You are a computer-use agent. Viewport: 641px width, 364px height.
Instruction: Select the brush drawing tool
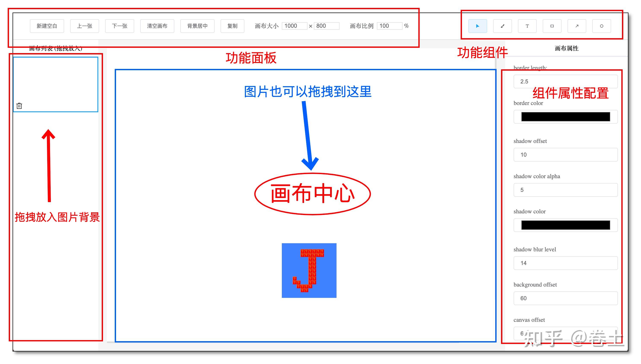[x=502, y=26]
